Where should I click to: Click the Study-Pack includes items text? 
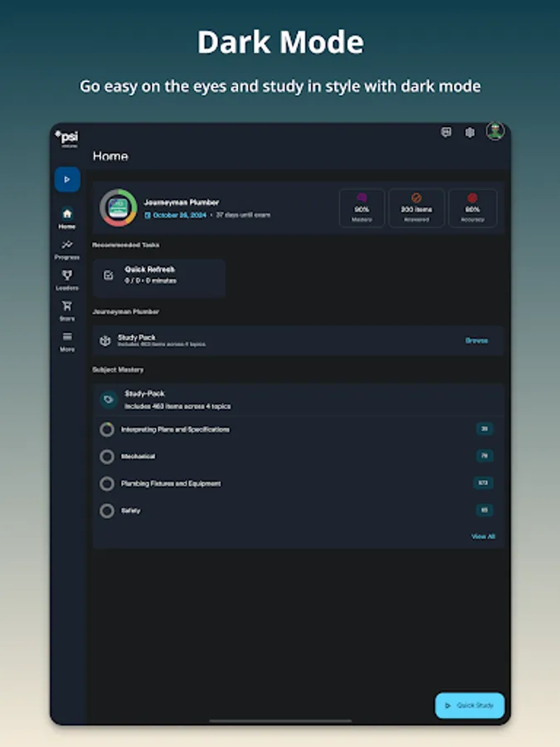178,407
